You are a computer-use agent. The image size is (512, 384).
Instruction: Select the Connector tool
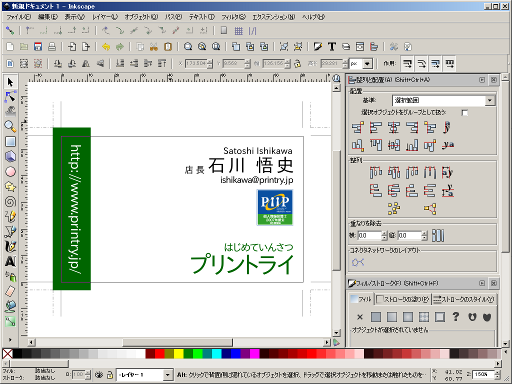coord(10,321)
